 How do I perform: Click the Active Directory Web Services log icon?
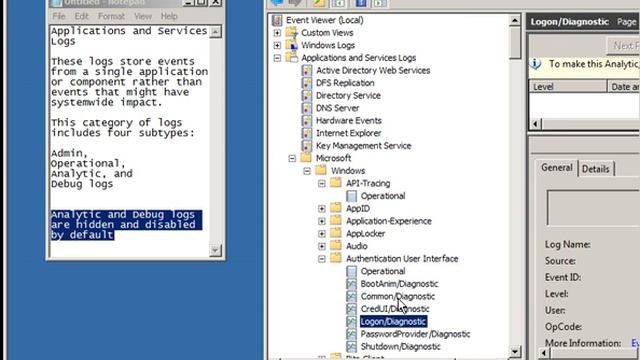307,70
